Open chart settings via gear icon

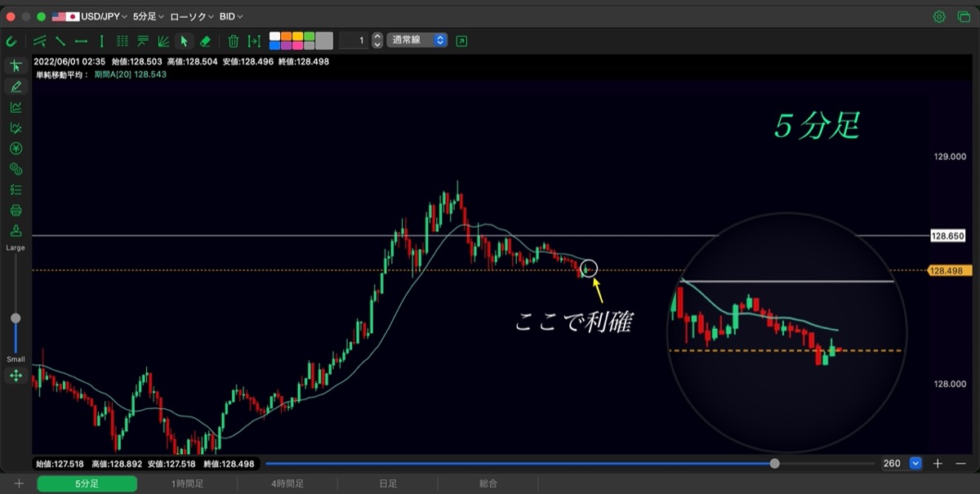(x=939, y=16)
